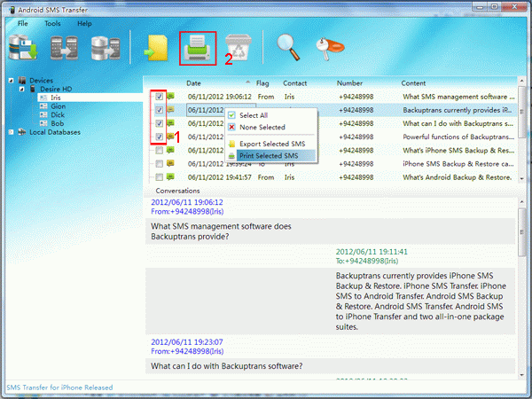Click 'What's Android Backup & Restore.' content cell

pyautogui.click(x=457, y=177)
